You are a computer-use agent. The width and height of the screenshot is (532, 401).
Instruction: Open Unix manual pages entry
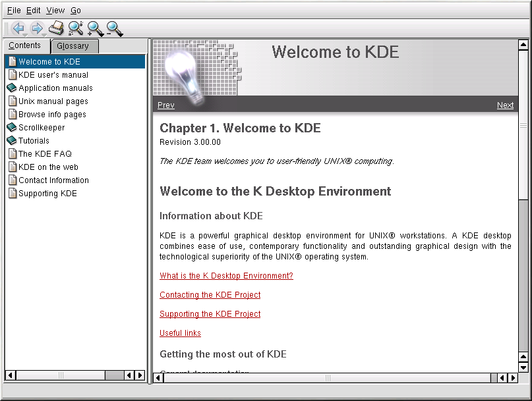53,101
